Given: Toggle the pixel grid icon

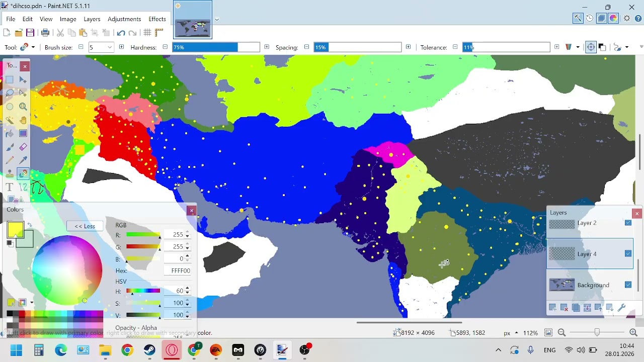Looking at the screenshot, I should point(147,33).
